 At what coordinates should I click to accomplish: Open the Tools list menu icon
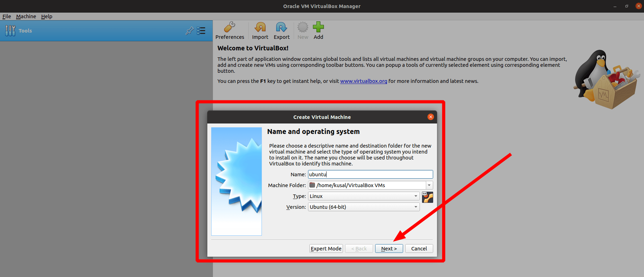pyautogui.click(x=201, y=31)
